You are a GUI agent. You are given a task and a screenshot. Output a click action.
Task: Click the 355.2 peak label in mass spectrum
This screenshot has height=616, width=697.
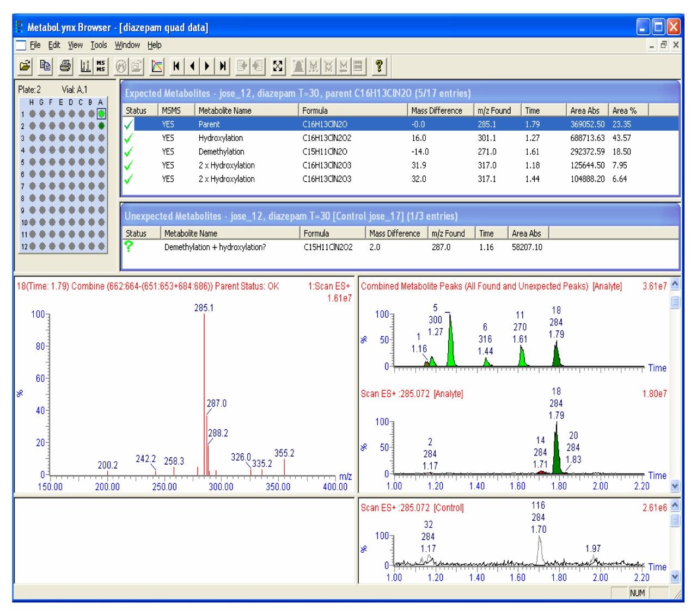tap(284, 453)
